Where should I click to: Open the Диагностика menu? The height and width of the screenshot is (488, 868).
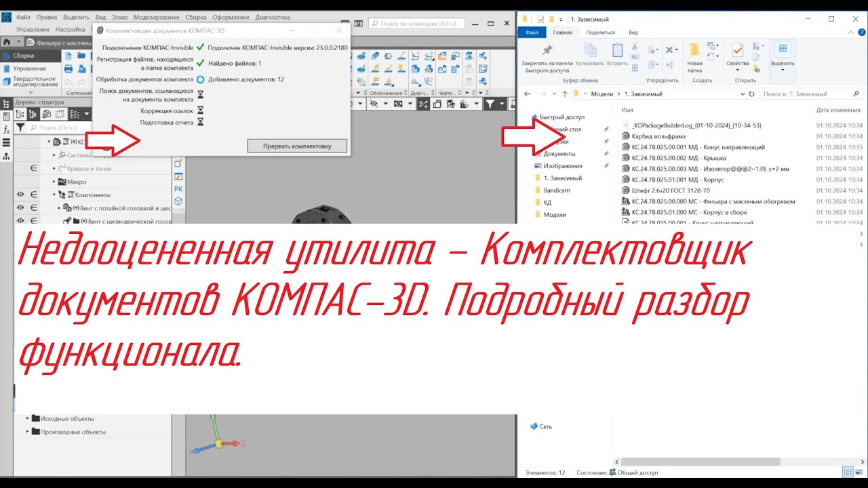[x=273, y=17]
